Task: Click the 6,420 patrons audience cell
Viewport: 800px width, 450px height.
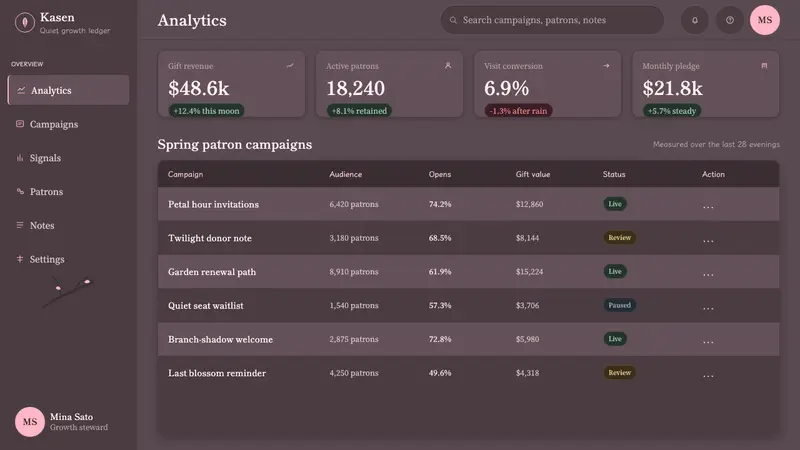Action: click(x=354, y=204)
